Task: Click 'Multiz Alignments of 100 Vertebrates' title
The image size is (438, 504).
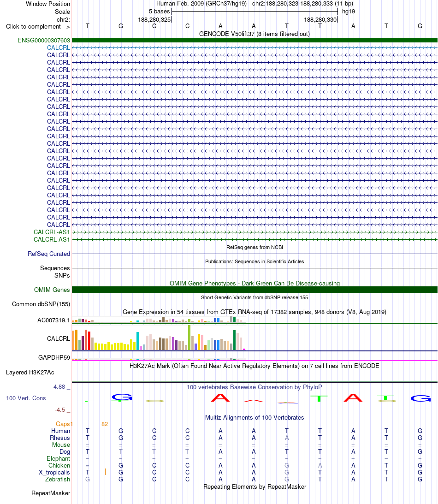Action: (x=255, y=417)
